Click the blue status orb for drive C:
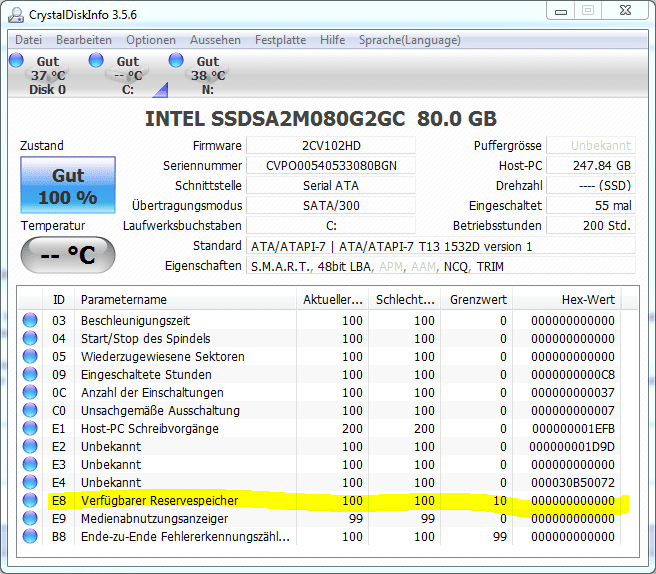Viewport: 656px width, 574px height. point(96,60)
